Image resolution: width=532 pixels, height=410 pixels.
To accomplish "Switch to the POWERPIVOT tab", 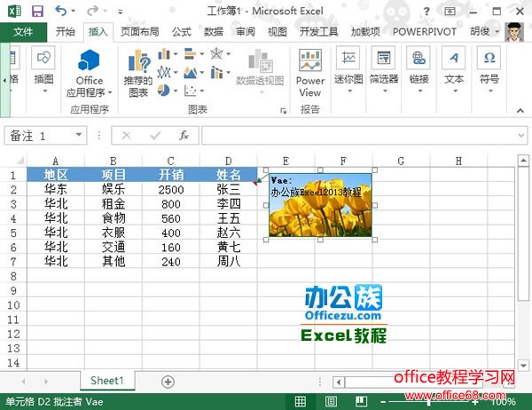I will (x=424, y=32).
